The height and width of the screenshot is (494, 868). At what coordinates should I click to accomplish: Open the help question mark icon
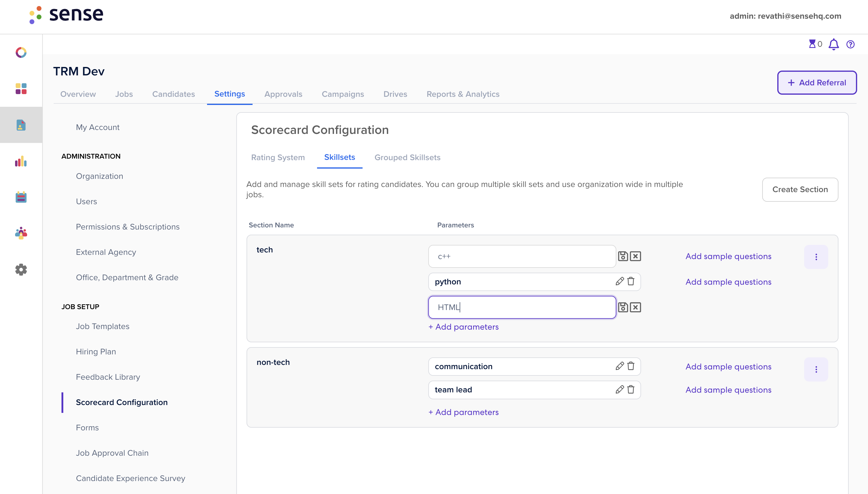(851, 44)
